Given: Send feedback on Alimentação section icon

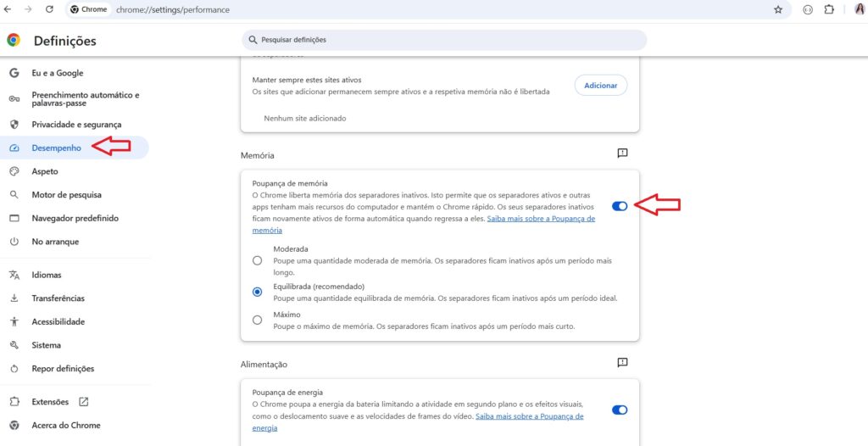Looking at the screenshot, I should point(622,362).
